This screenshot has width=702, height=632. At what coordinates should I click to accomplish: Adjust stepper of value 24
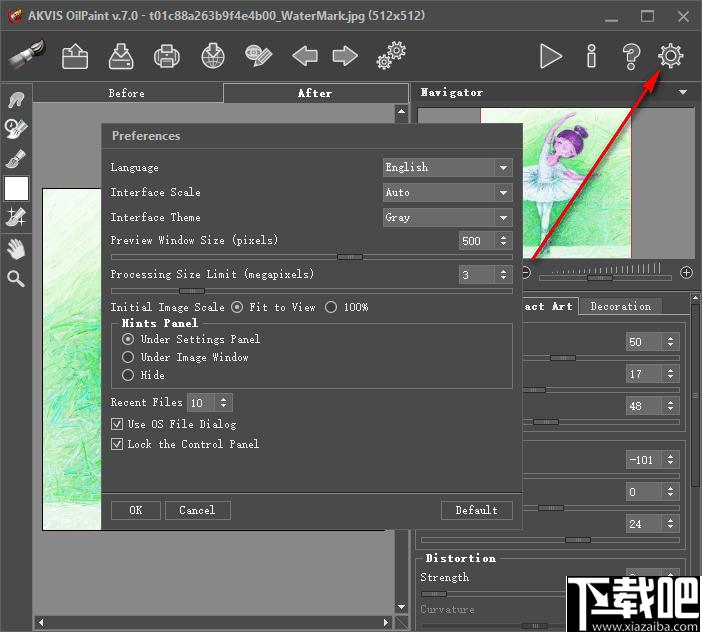(x=670, y=524)
